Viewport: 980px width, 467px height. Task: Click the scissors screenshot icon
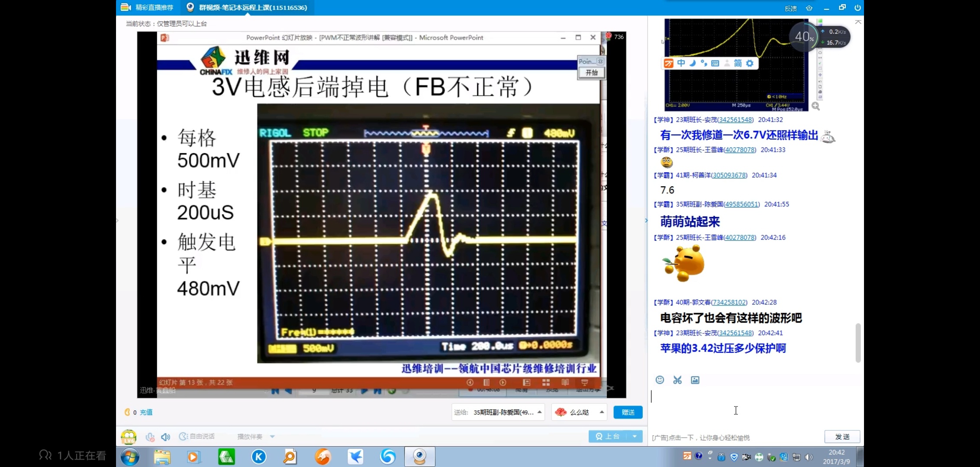coord(677,380)
